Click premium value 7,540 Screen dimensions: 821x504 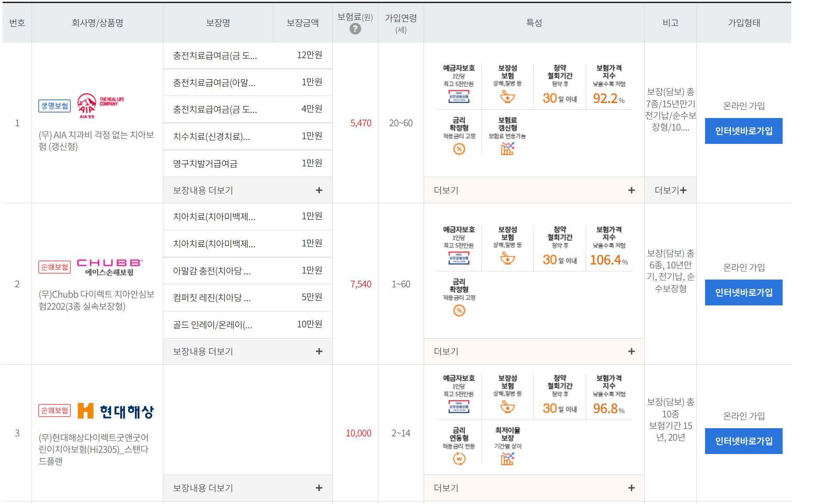[361, 284]
